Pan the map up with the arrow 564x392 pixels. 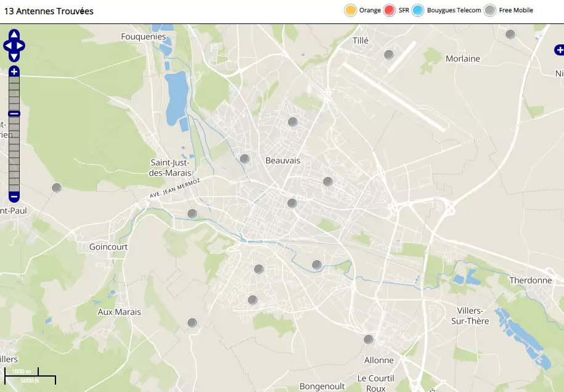pos(14,35)
